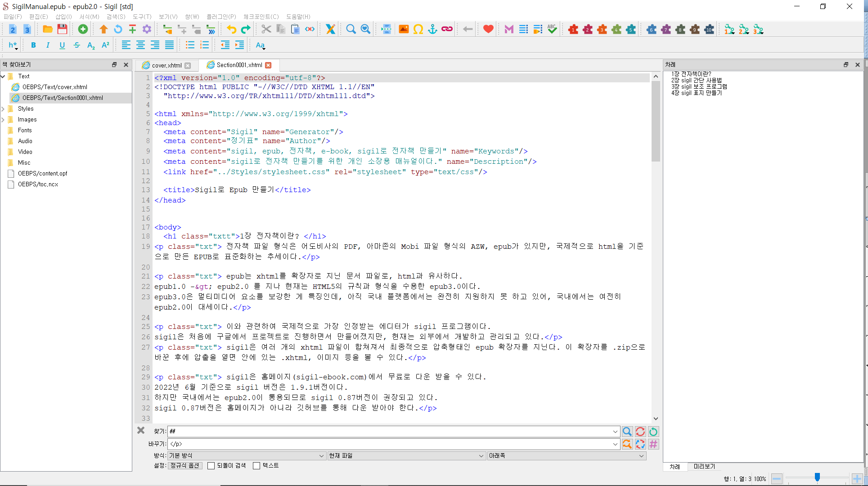Expand the find history dropdown arrow
868x486 pixels.
tap(615, 432)
